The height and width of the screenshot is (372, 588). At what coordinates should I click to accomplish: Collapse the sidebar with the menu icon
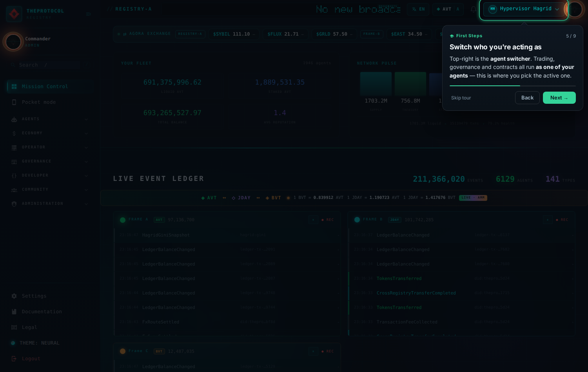pyautogui.click(x=88, y=14)
